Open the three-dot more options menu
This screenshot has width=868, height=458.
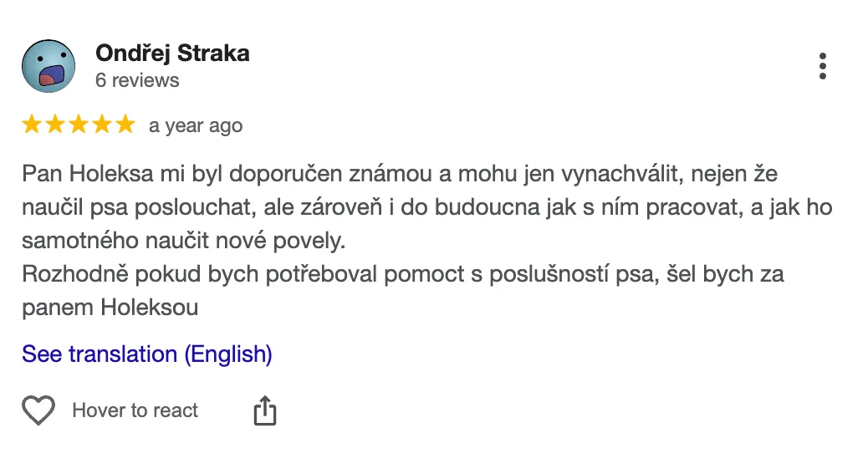point(823,66)
